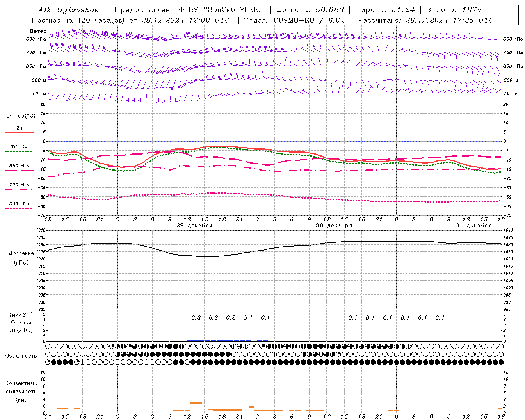Click the Осадки precipitation label
525x420 pixels.
point(21,322)
